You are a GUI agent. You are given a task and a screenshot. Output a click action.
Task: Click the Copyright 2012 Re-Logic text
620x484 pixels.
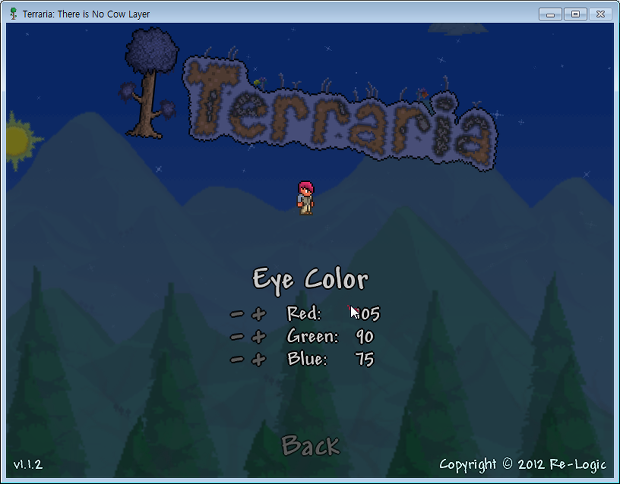523,464
